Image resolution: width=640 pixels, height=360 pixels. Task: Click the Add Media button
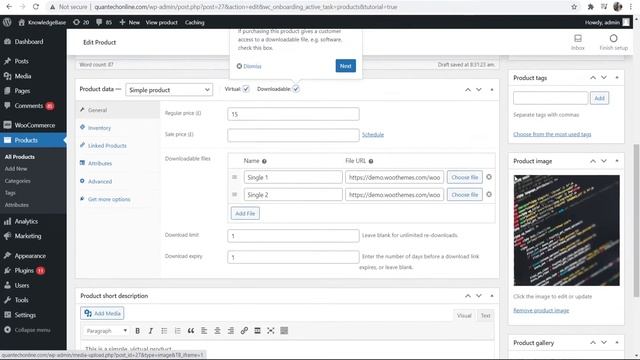coord(102,313)
